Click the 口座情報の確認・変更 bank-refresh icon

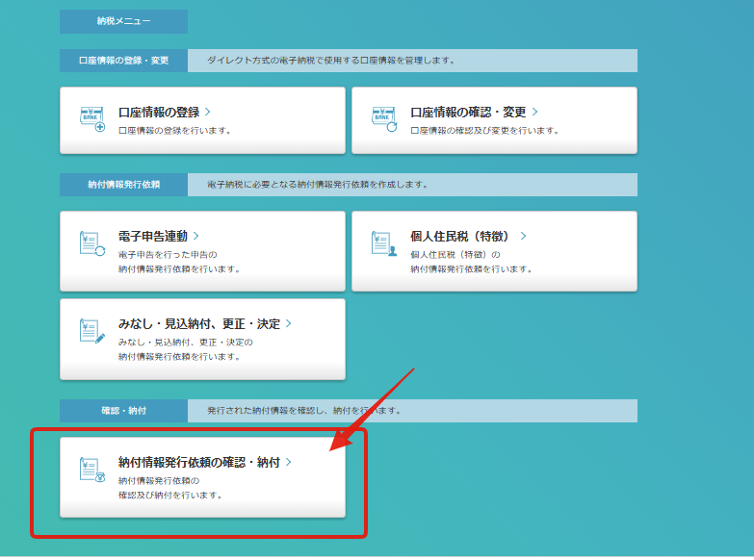(384, 119)
